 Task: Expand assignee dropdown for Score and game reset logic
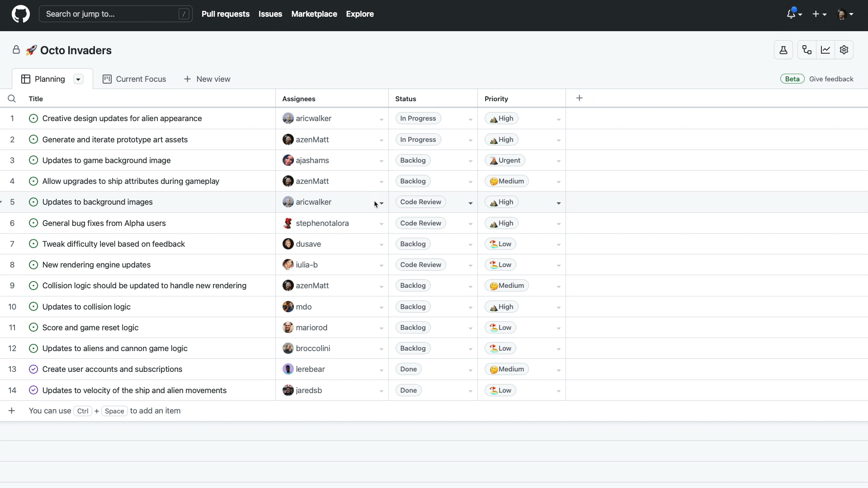coord(382,328)
